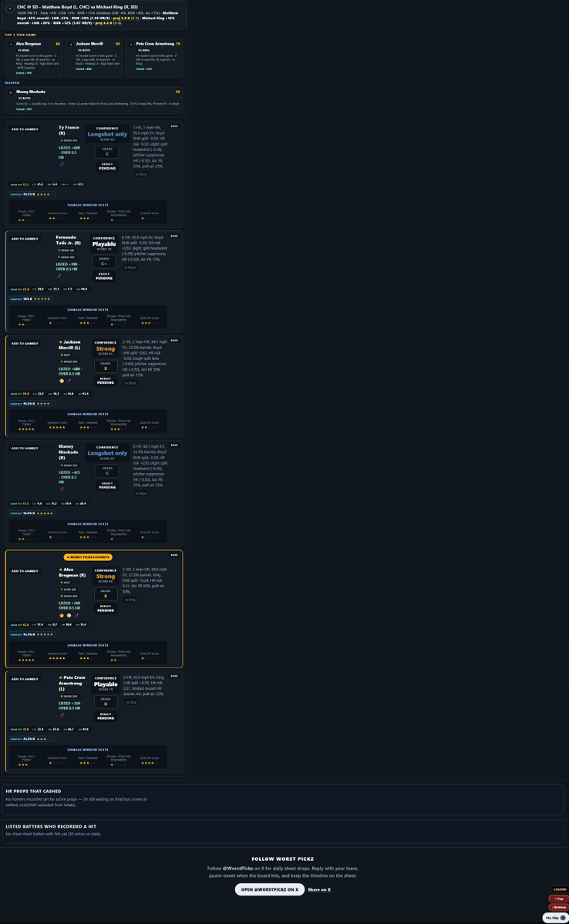Add Jackson Merrill to Gambly
Viewport: 569px width, 924px height.
25,344
